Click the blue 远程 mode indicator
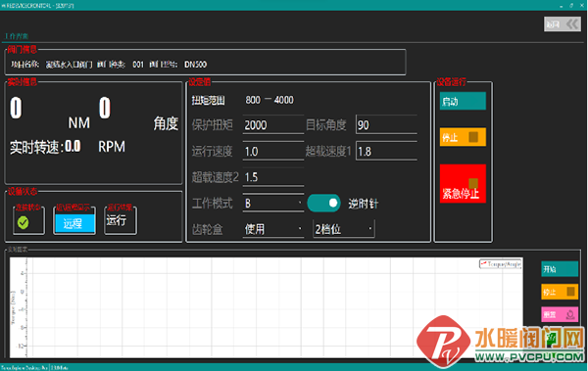The height and width of the screenshot is (371, 588). (74, 223)
